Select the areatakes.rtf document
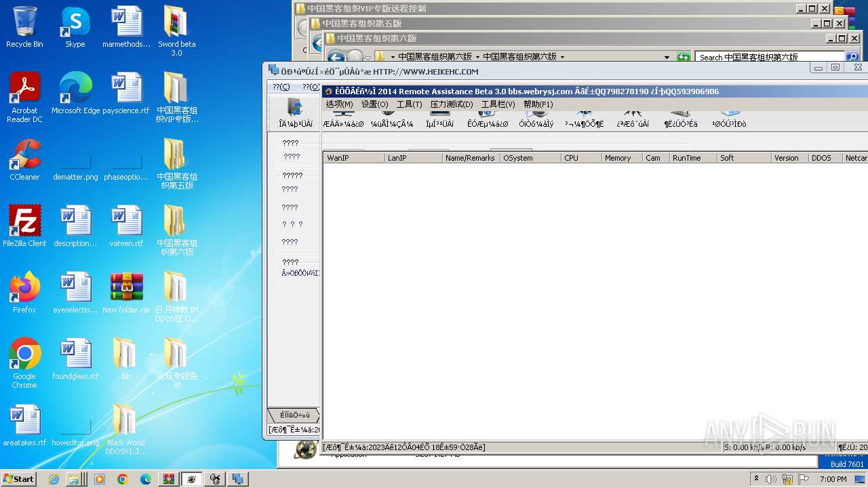The image size is (868, 488). (24, 426)
